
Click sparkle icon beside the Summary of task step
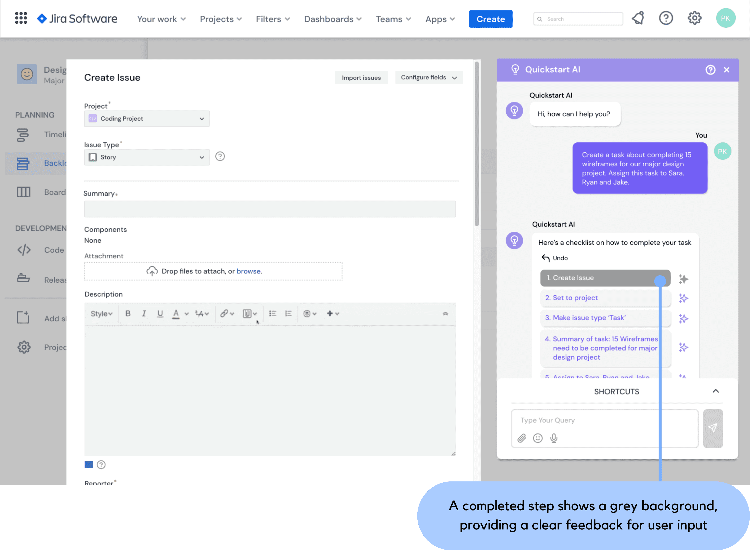coord(683,347)
